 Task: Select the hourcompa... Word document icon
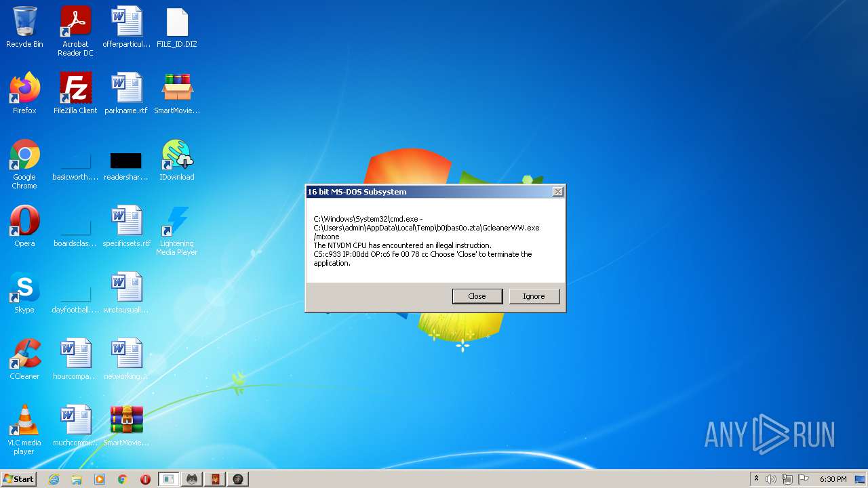(x=75, y=359)
